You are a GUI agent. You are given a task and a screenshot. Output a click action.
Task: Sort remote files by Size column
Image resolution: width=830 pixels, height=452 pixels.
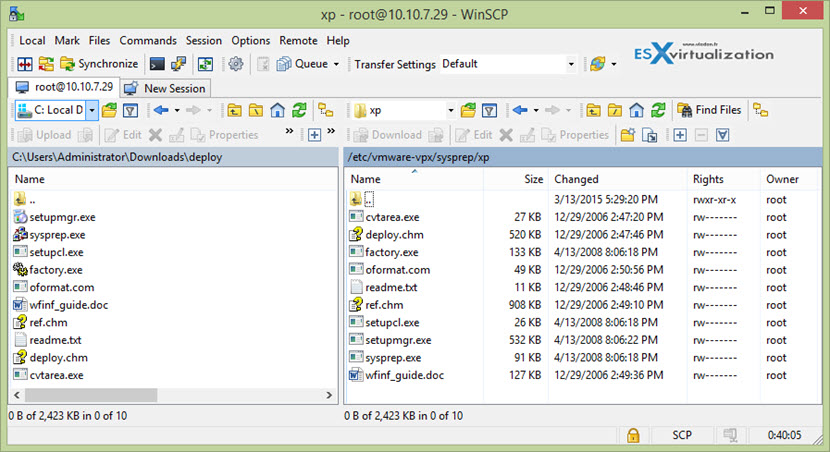point(516,179)
